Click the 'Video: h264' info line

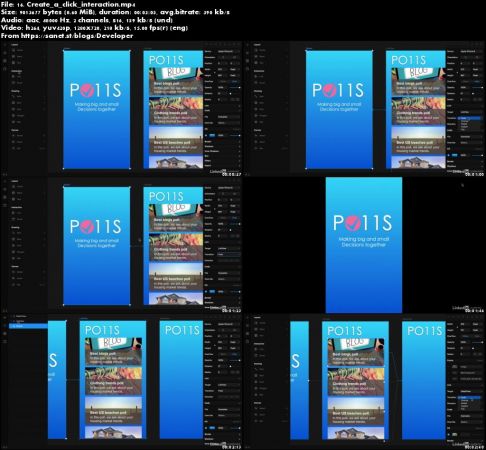pos(94,28)
